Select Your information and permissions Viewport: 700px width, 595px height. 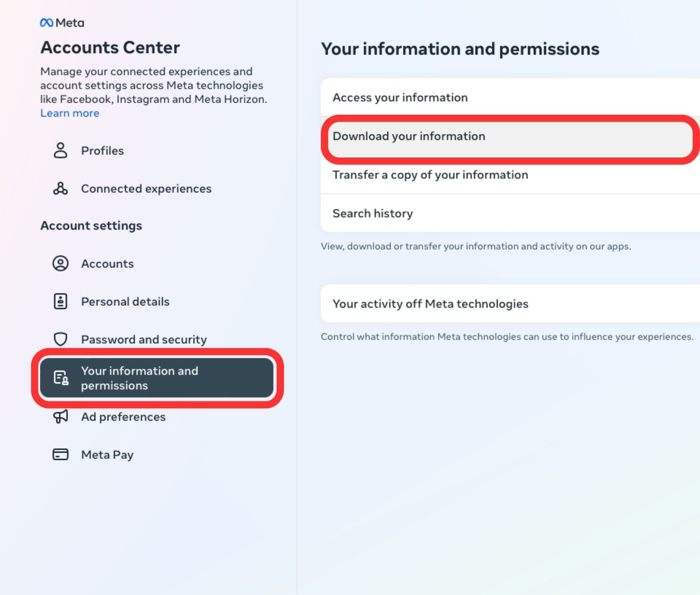click(x=157, y=378)
